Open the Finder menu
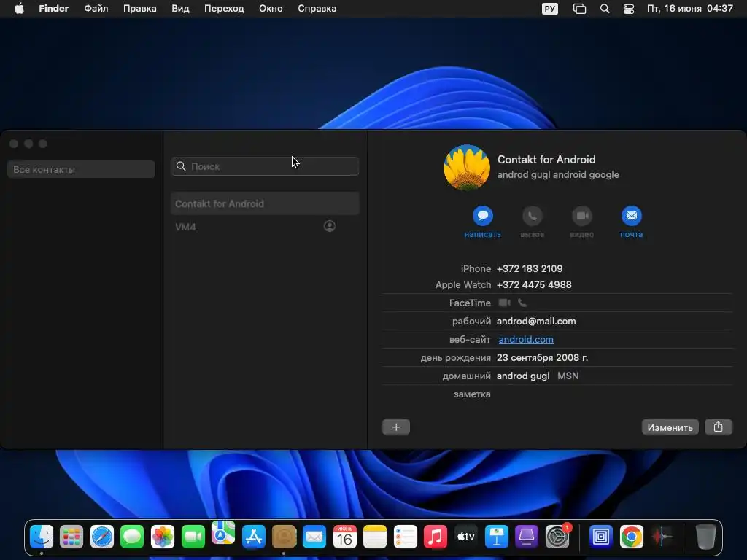This screenshot has height=560, width=747. [54, 9]
